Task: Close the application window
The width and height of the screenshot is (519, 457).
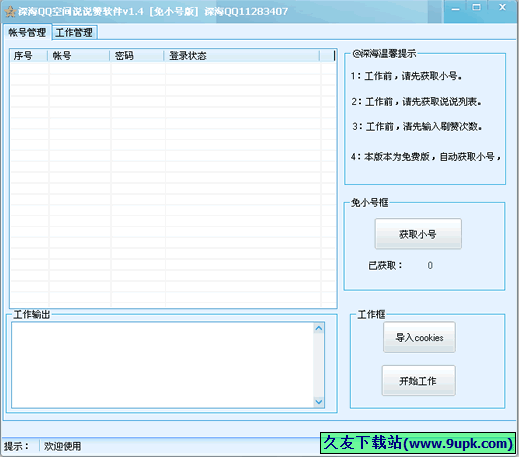Action: click(x=502, y=7)
